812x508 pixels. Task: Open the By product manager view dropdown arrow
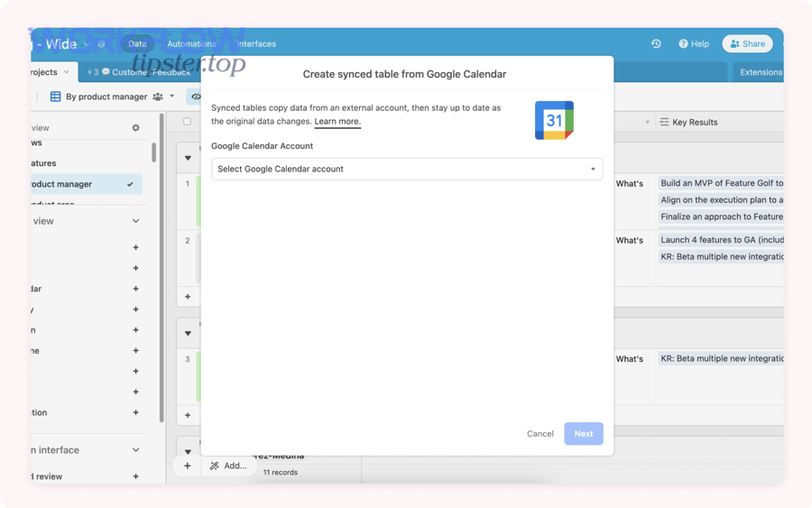[x=172, y=97]
